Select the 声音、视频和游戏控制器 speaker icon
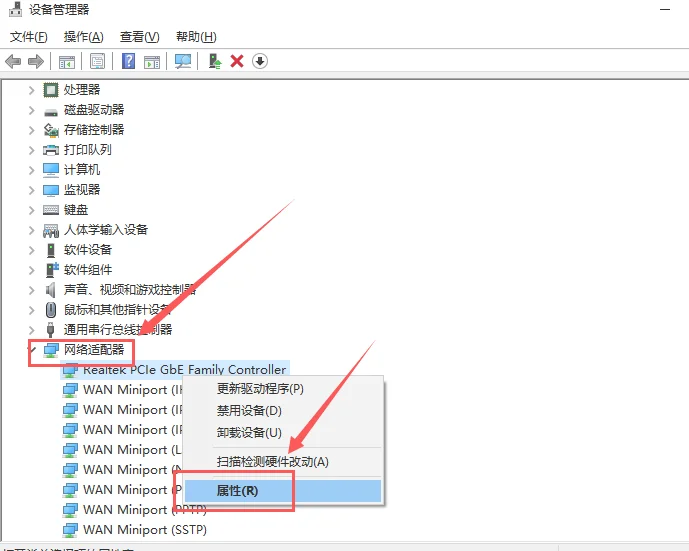This screenshot has width=689, height=551. point(51,290)
